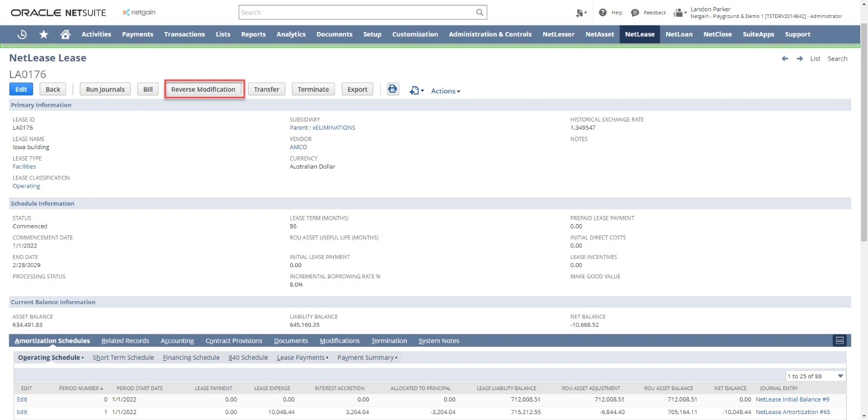Open the 840 Schedule sub-tab

pyautogui.click(x=248, y=358)
